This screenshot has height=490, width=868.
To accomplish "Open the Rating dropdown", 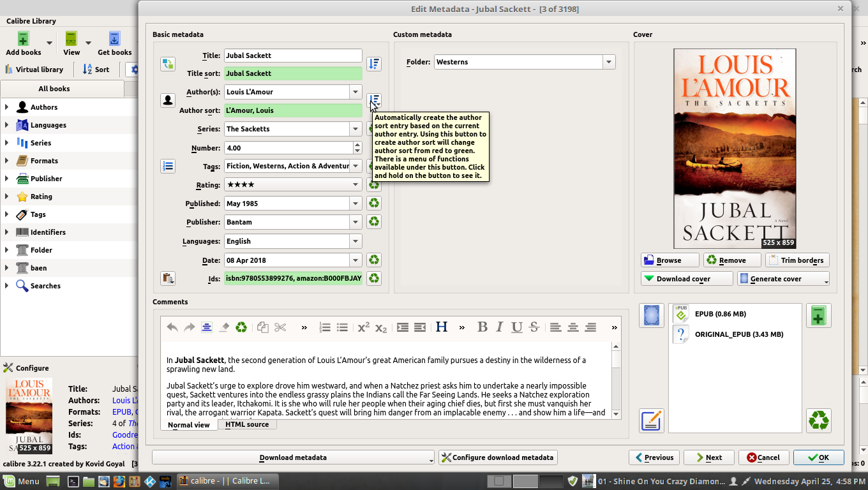I will (x=355, y=185).
